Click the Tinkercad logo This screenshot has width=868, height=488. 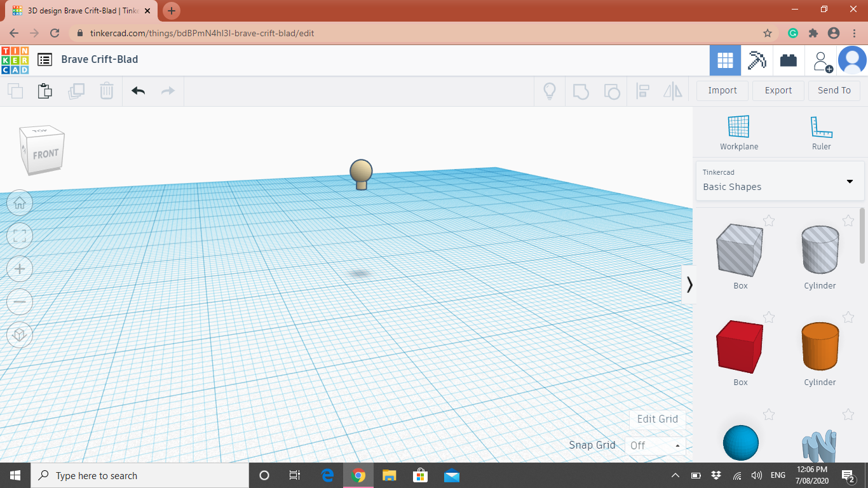click(15, 60)
